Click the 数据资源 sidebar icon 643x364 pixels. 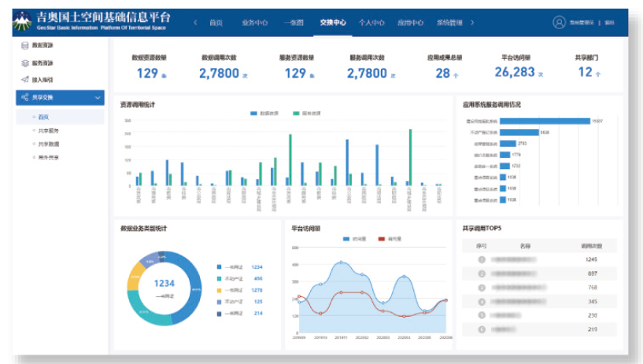24,46
